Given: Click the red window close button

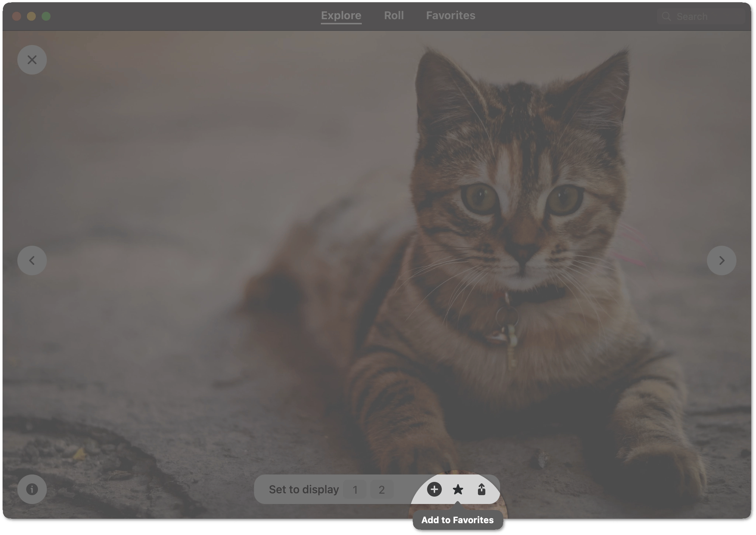Looking at the screenshot, I should click(x=17, y=16).
